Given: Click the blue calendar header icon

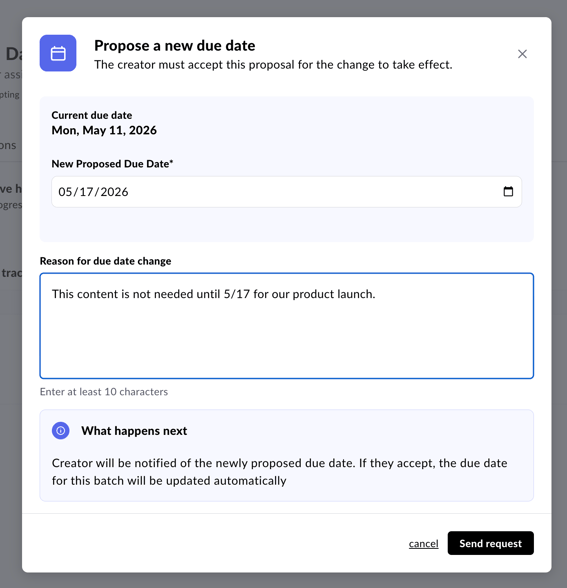Looking at the screenshot, I should click(x=58, y=53).
